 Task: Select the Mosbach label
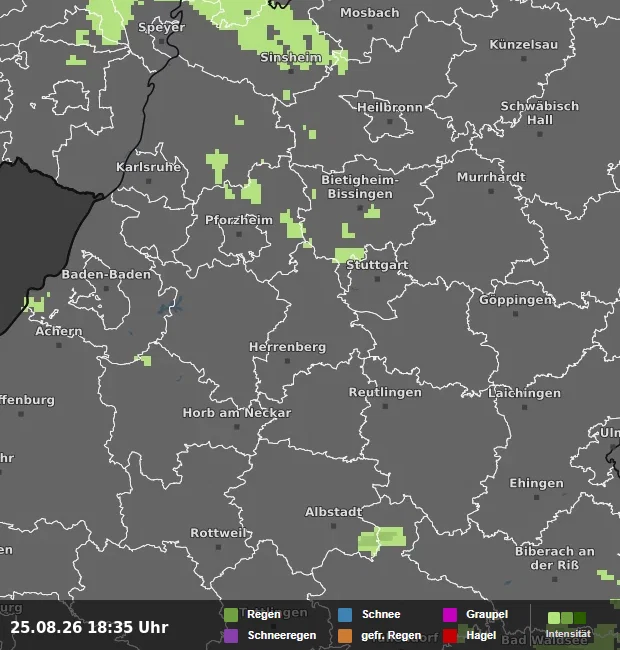point(370,13)
